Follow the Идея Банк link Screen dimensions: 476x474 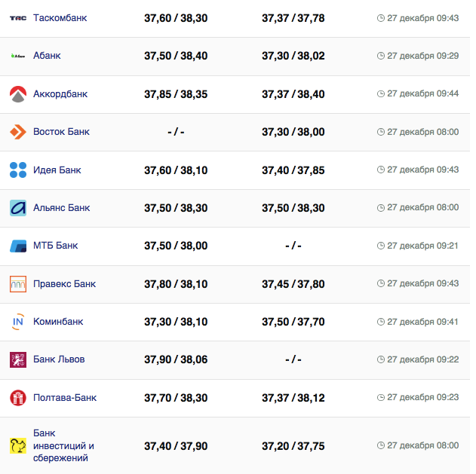coord(57,170)
